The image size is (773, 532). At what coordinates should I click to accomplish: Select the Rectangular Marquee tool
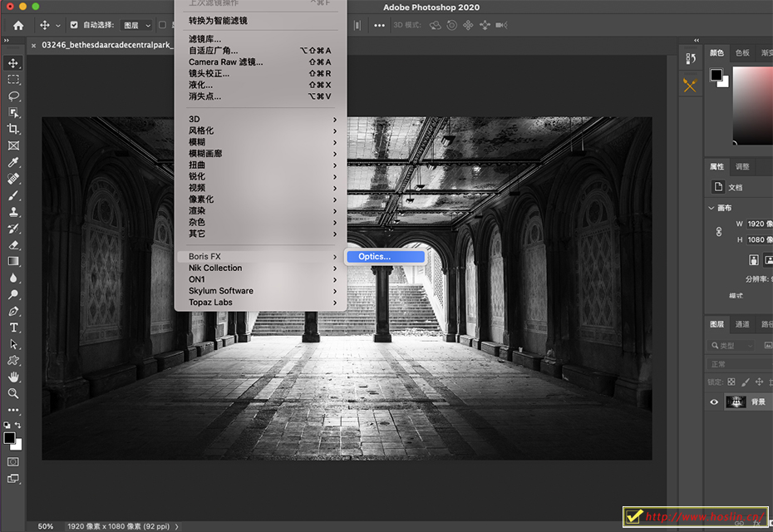pyautogui.click(x=13, y=79)
